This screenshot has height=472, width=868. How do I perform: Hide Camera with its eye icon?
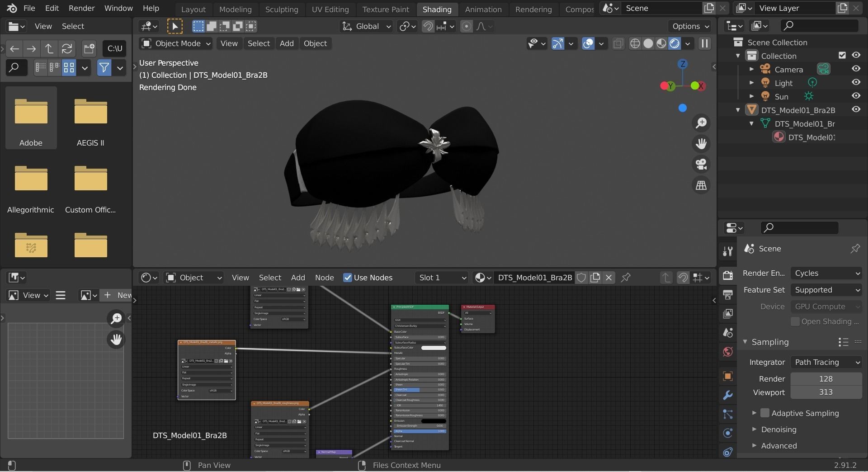point(856,69)
